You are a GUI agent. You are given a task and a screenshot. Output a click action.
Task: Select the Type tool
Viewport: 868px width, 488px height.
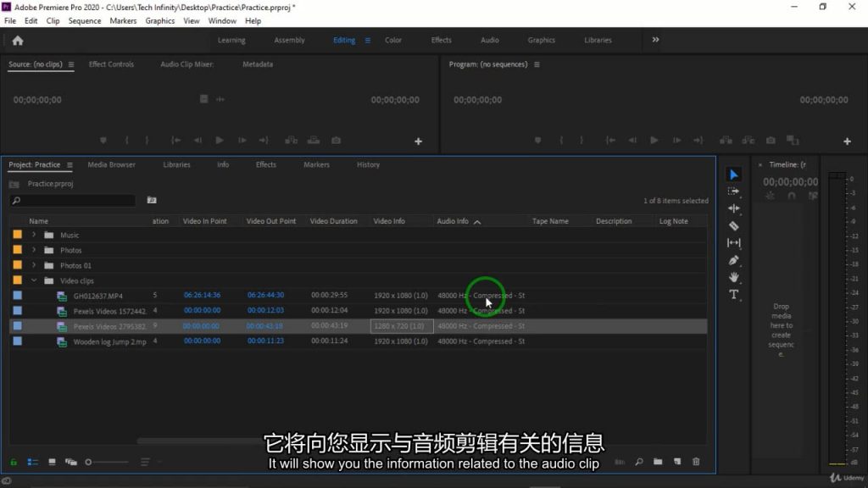point(733,294)
